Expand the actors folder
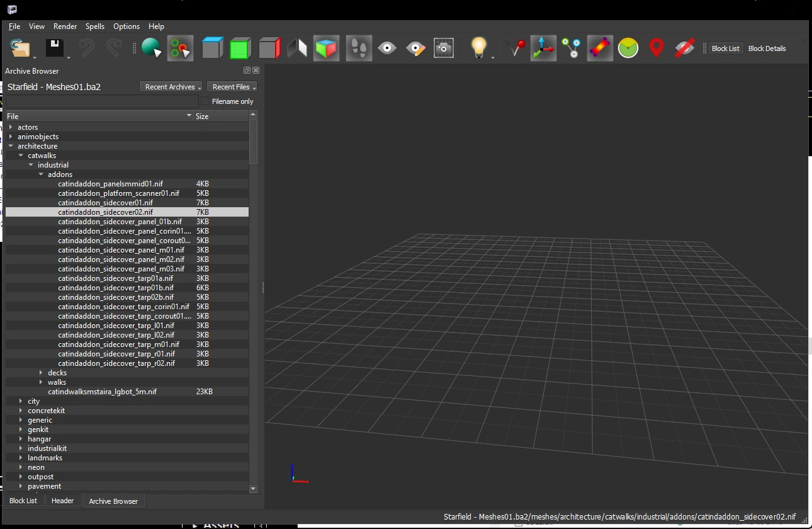 11,127
